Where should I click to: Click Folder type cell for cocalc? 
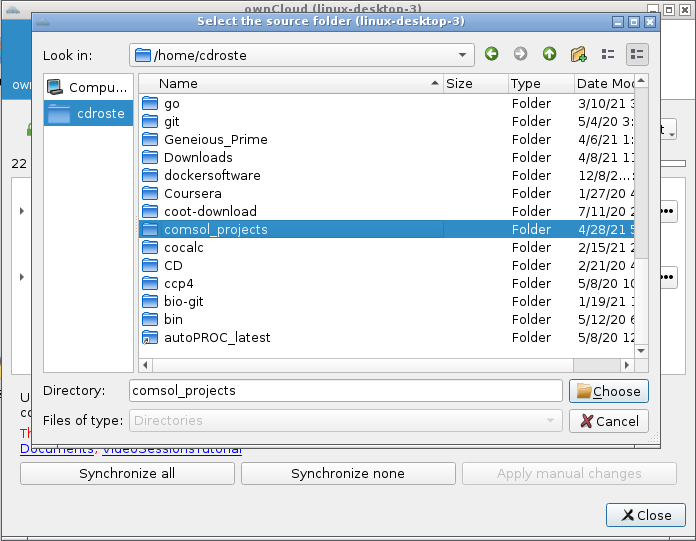(531, 247)
